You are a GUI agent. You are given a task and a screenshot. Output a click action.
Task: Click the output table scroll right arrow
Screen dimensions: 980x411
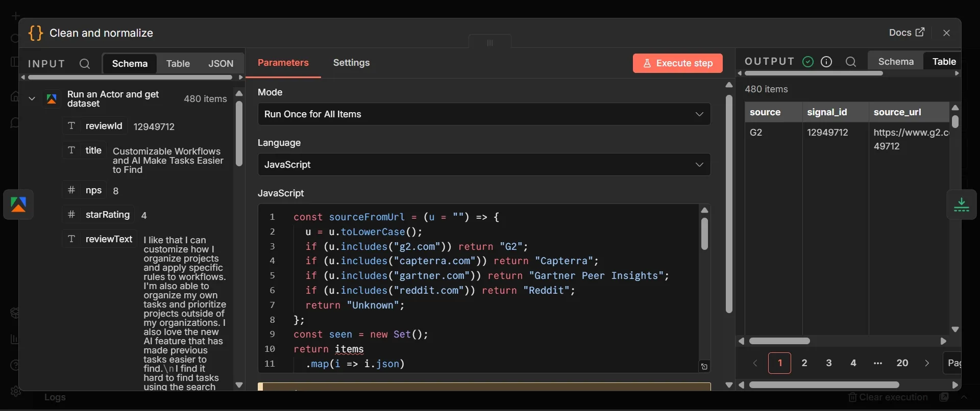click(x=943, y=341)
